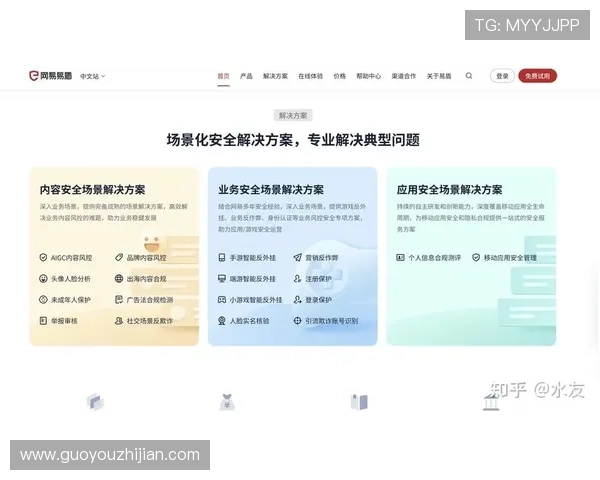Click the person icon beside 社交场景反欺诈
This screenshot has width=600, height=480.
[x=119, y=320]
